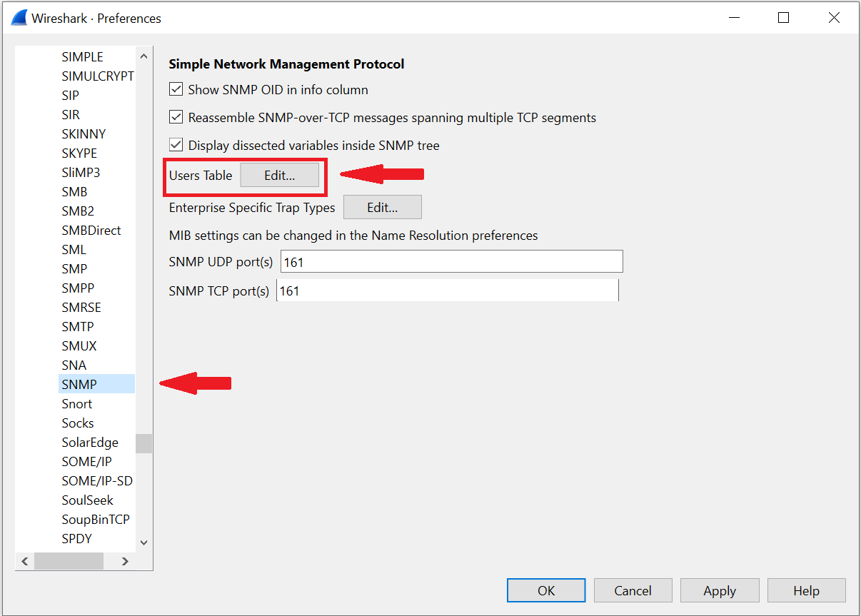Select the SPDY protocol entry

point(76,538)
